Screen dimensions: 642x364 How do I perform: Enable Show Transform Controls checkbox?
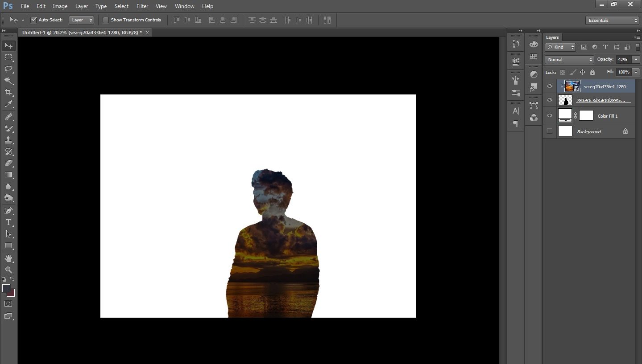[106, 20]
